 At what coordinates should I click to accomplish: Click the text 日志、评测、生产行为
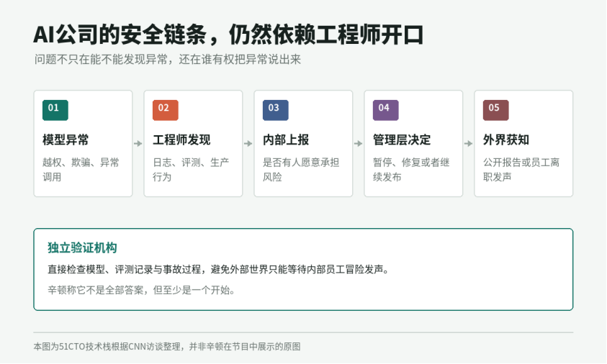click(x=191, y=170)
